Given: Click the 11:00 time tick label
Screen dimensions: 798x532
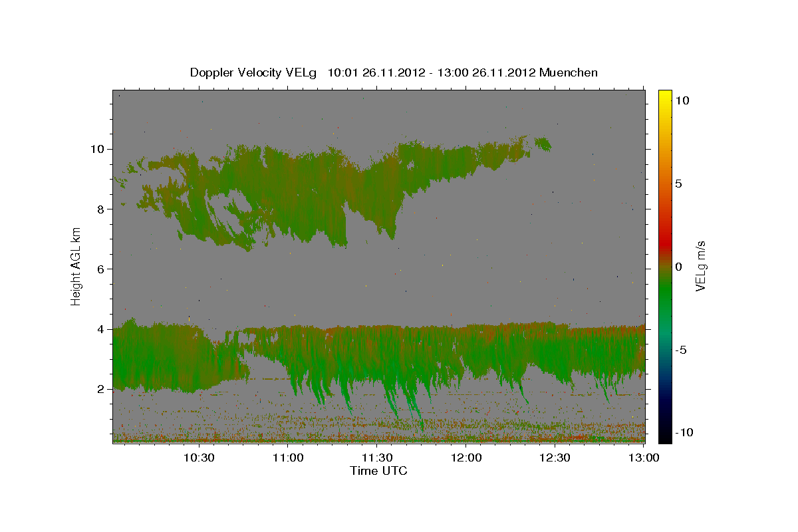Looking at the screenshot, I should click(x=288, y=458).
